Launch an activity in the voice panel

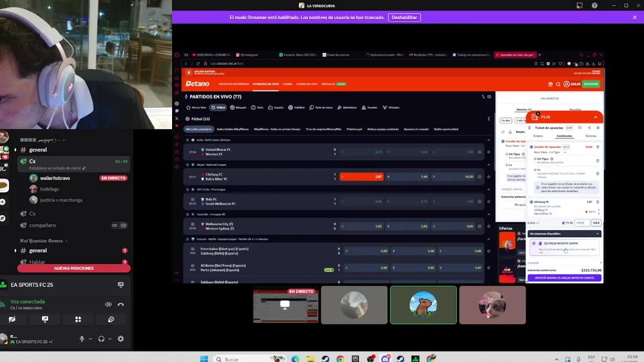[78, 319]
